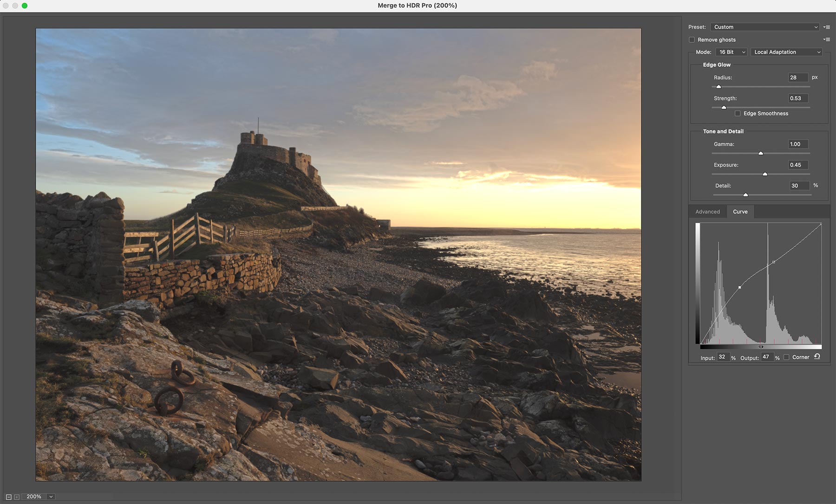836x504 pixels.
Task: Enable the Remove ghosts checkbox
Action: click(692, 40)
